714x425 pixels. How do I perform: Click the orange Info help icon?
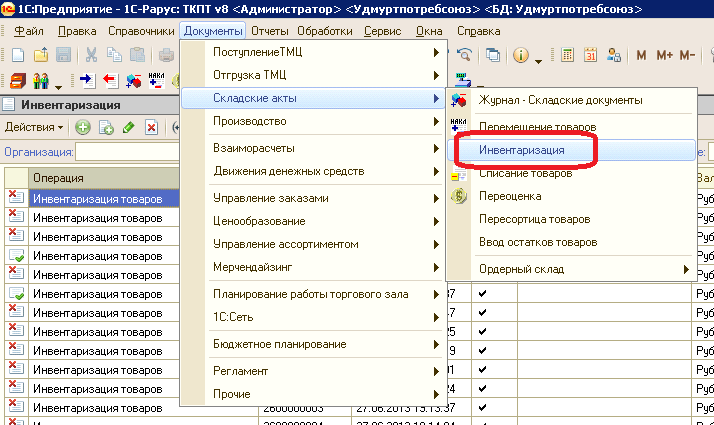[x=521, y=55]
